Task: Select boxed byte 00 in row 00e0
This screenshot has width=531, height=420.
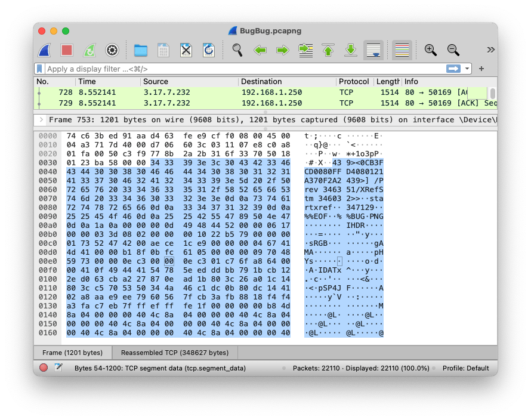Action: 169,261
